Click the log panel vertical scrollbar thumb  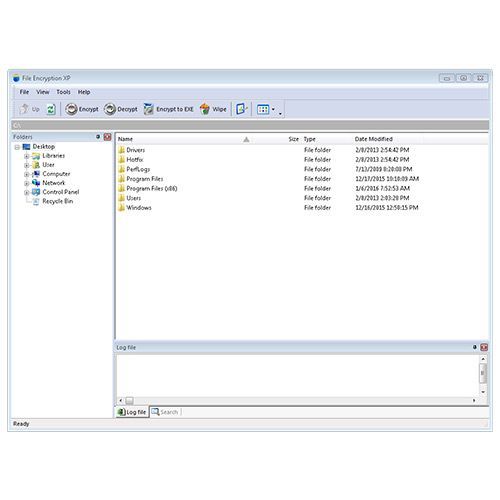(483, 373)
